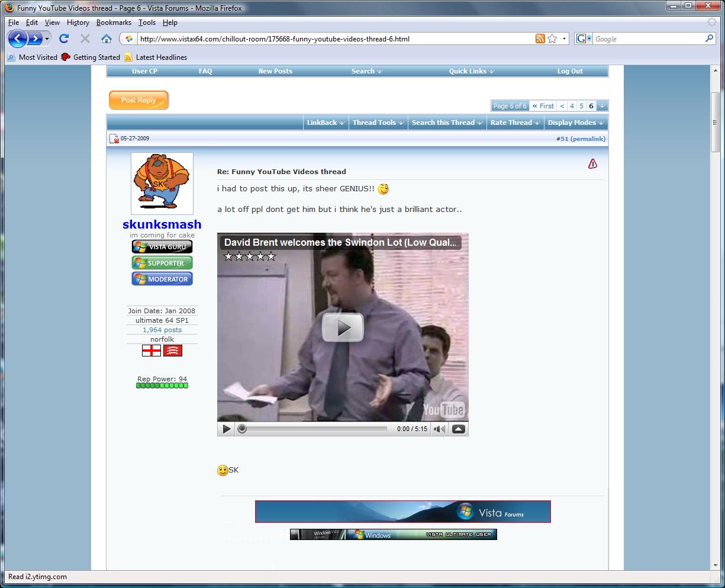
Task: Expand Search this Thread
Action: 447,123
